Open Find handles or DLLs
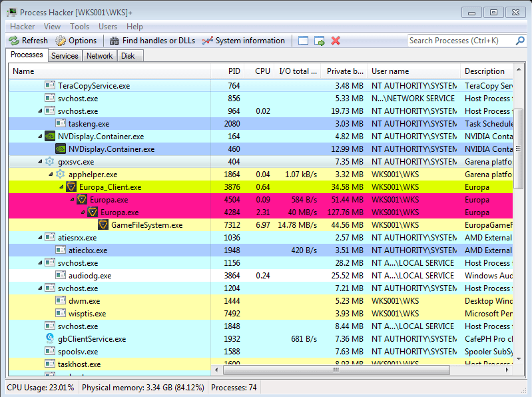The width and height of the screenshot is (532, 397). pos(152,41)
